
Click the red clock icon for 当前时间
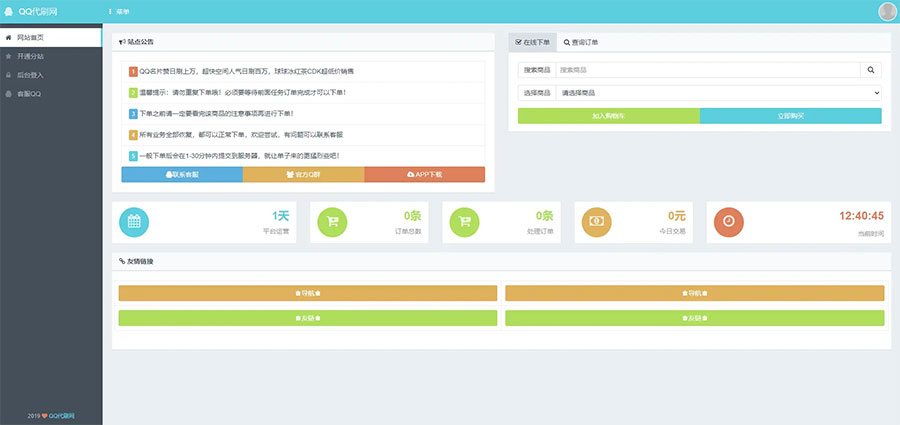click(x=729, y=222)
